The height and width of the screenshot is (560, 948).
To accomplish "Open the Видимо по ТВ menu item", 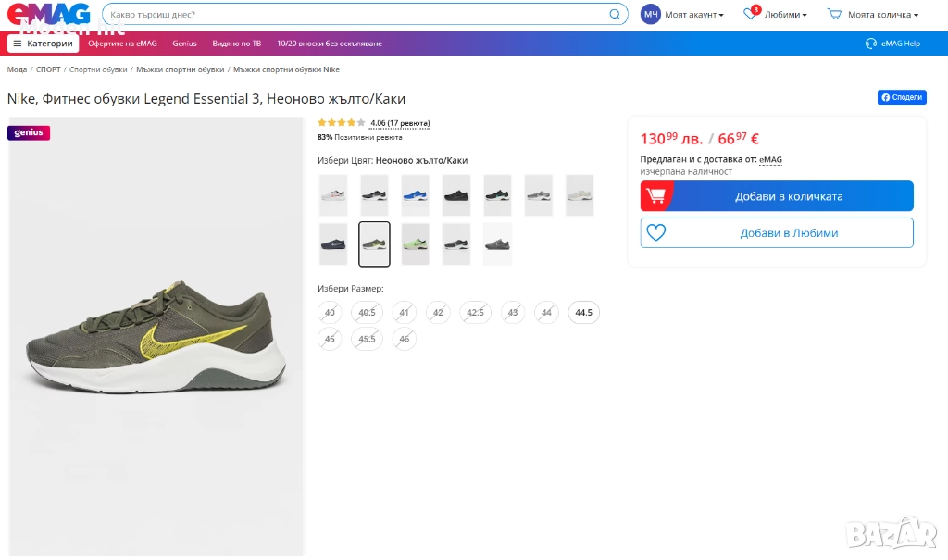I will coord(236,44).
